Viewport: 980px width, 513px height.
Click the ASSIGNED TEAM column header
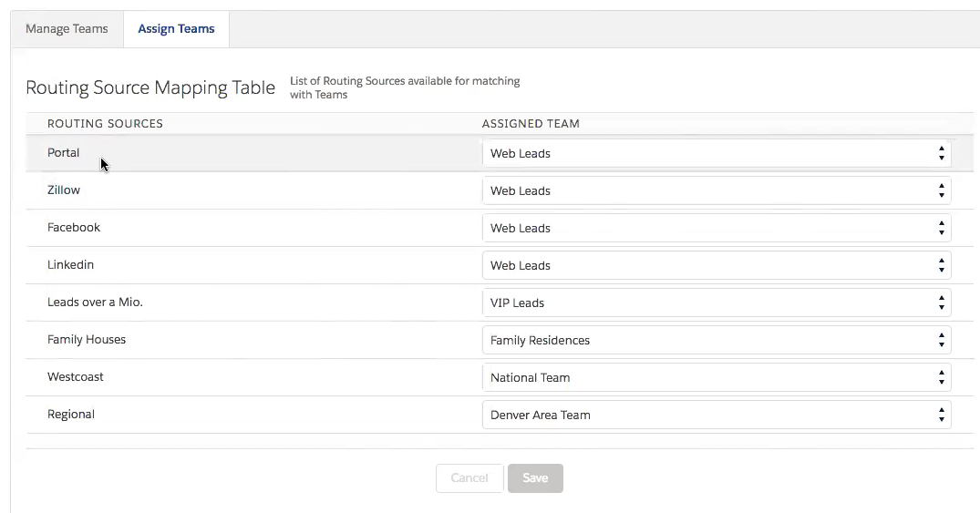[531, 124]
